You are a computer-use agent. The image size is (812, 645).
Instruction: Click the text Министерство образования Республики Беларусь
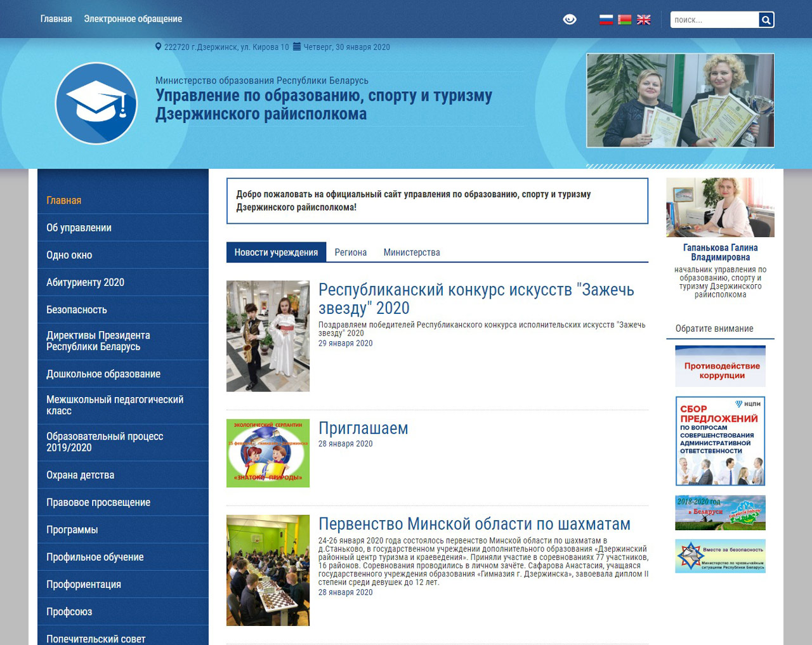(262, 81)
